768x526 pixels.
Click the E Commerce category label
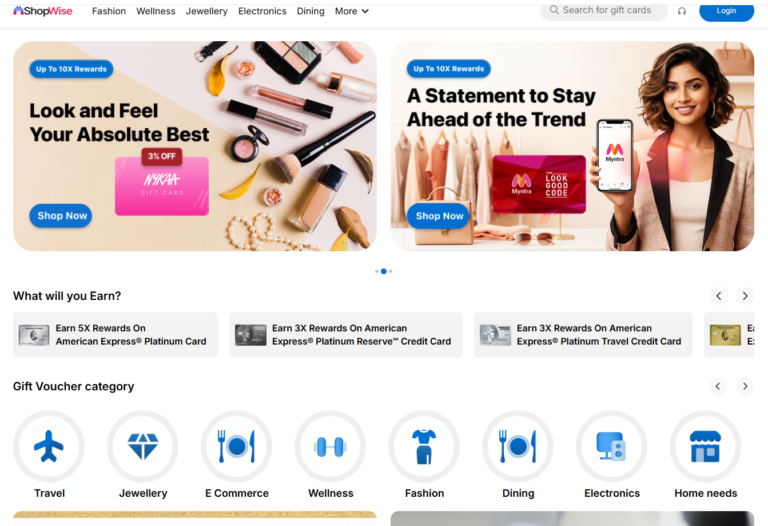pyautogui.click(x=237, y=493)
